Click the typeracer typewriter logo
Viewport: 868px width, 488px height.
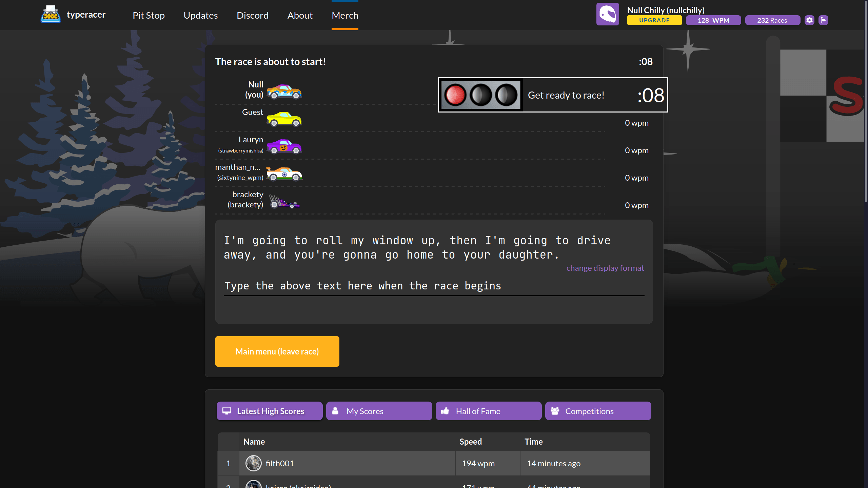pos(50,14)
